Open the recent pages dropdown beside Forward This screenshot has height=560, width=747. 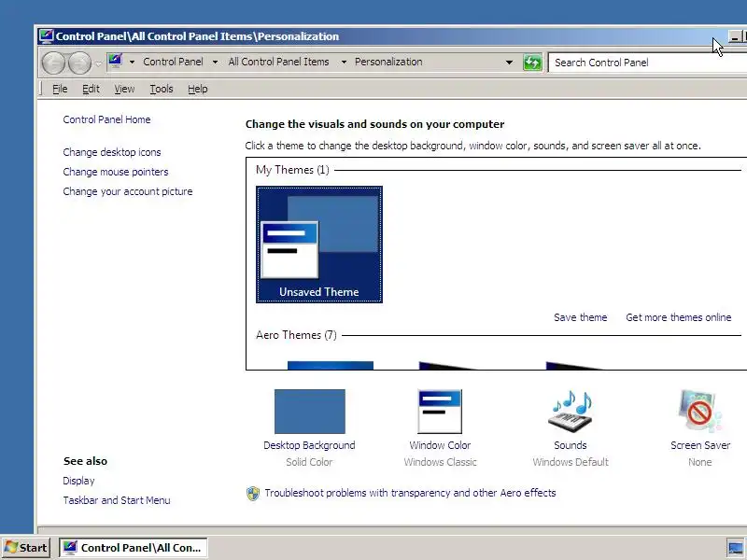tap(98, 63)
